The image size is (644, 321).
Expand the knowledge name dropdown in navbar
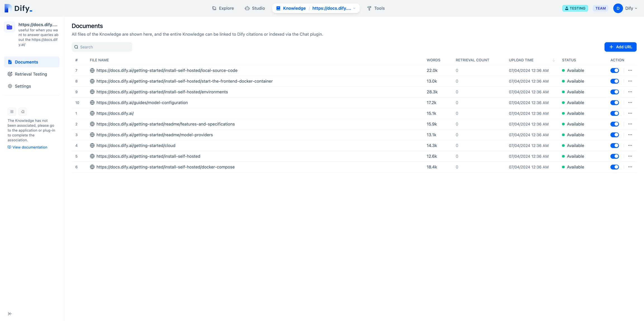(x=354, y=8)
